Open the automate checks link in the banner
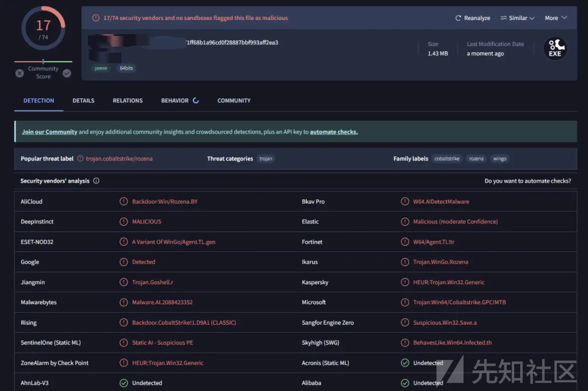This screenshot has height=391, width=588. point(334,132)
